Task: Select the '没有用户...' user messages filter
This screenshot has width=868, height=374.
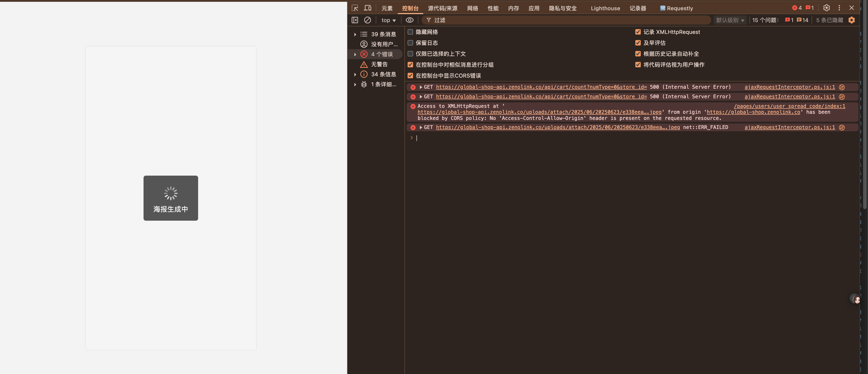Action: pos(379,44)
